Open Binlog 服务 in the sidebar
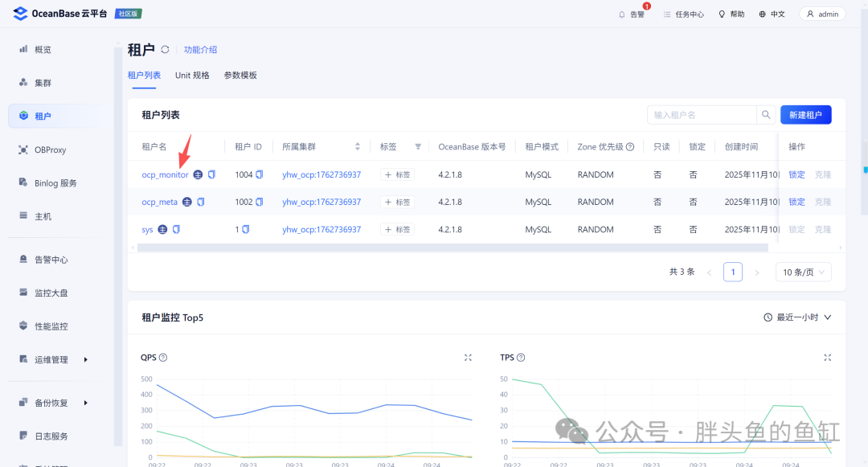 (x=55, y=183)
